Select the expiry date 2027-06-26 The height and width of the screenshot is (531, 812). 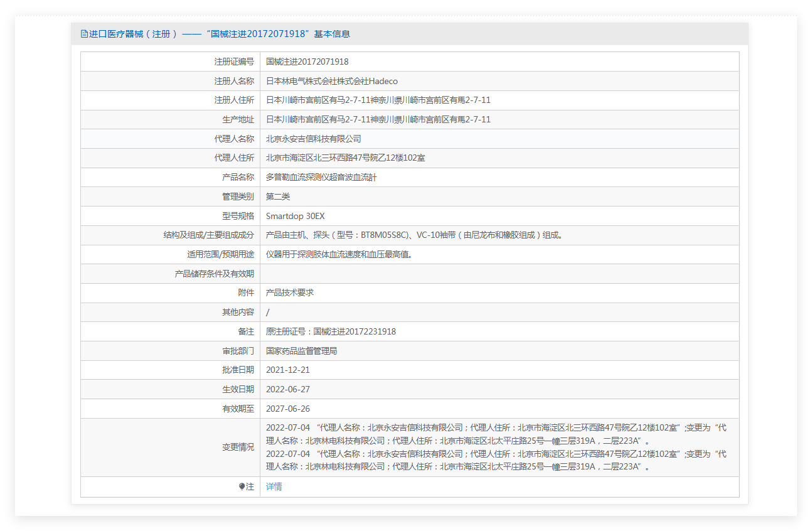click(x=288, y=409)
